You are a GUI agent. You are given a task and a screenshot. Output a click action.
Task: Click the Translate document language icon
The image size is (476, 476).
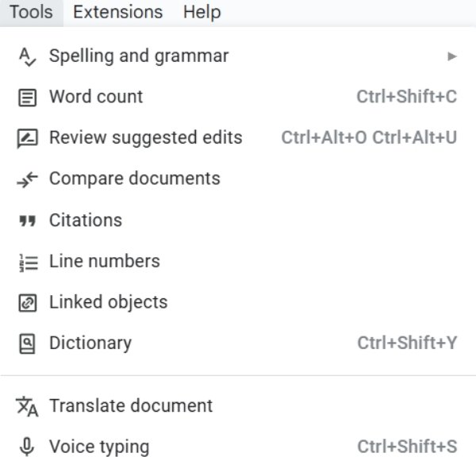tap(27, 406)
